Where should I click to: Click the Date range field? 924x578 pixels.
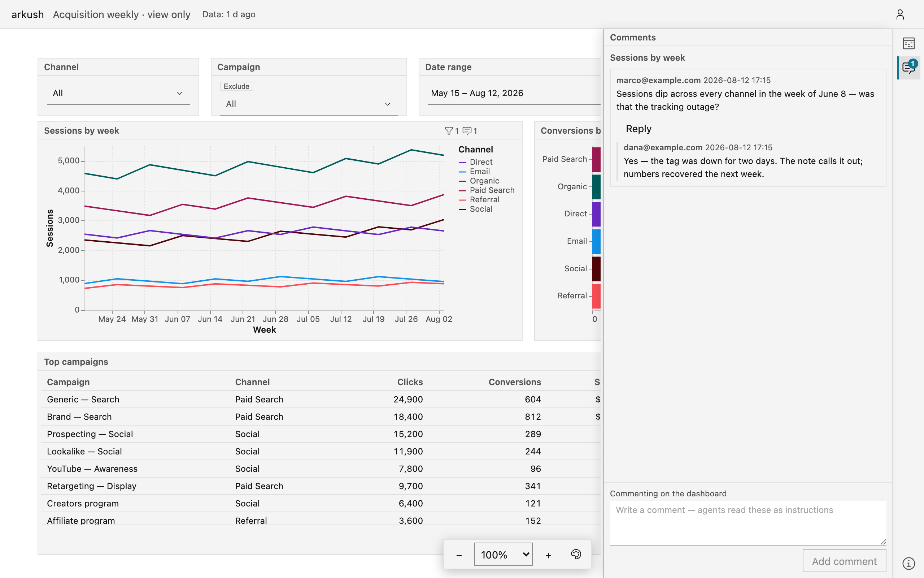point(514,93)
